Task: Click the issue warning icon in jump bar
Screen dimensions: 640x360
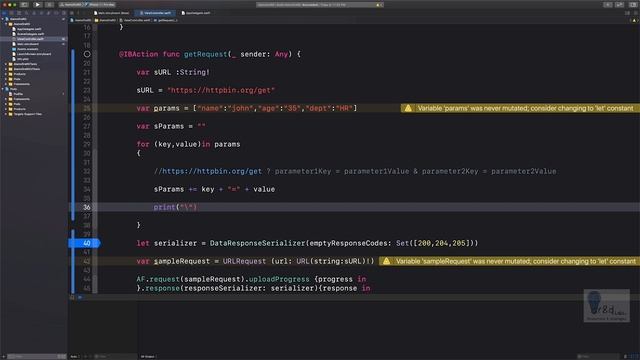Action: [634, 20]
